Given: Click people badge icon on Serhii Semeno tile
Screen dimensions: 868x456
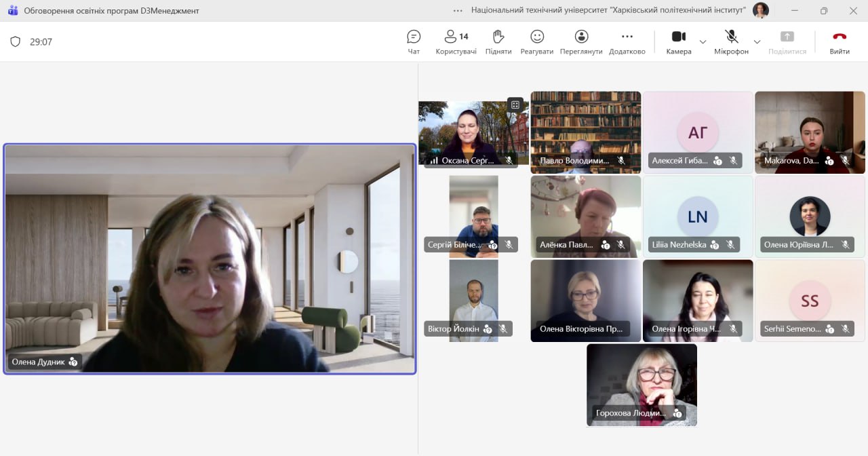Looking at the screenshot, I should (829, 329).
